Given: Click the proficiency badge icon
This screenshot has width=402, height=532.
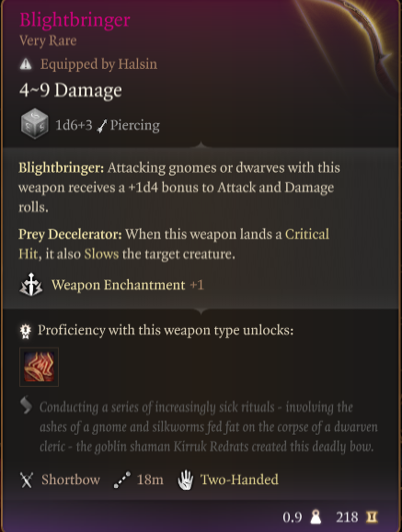Looking at the screenshot, I should coord(26,331).
